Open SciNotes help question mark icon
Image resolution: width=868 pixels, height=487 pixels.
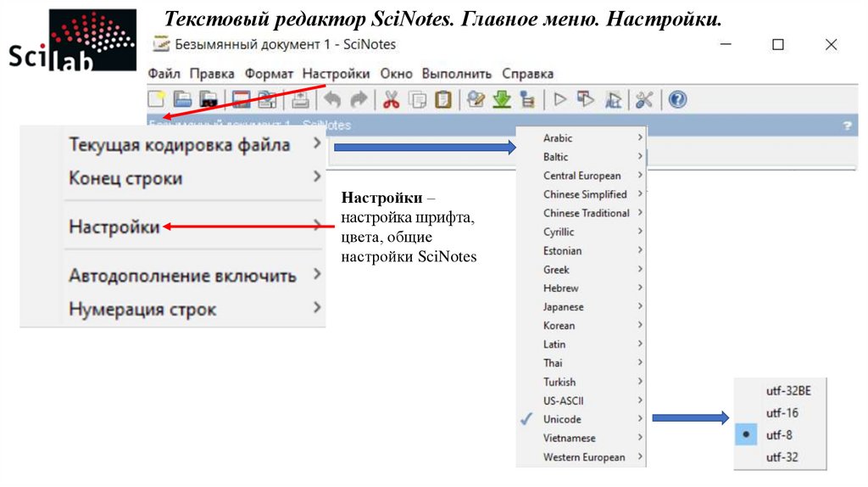tap(676, 100)
